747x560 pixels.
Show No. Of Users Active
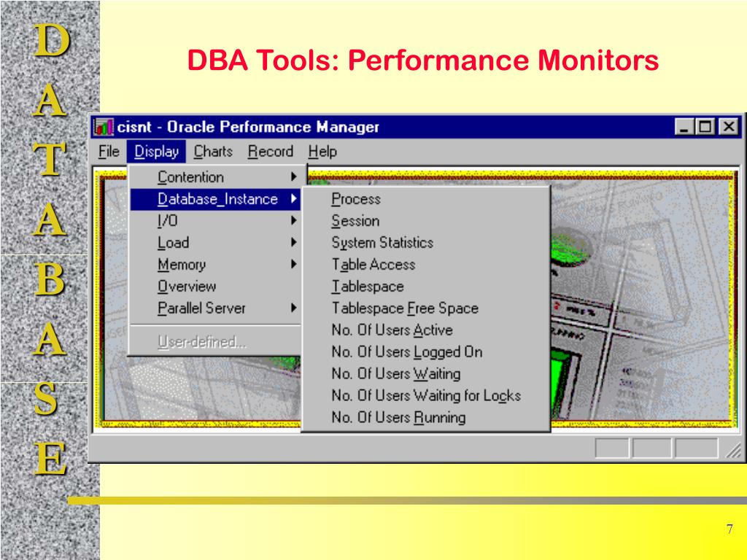(x=426, y=330)
